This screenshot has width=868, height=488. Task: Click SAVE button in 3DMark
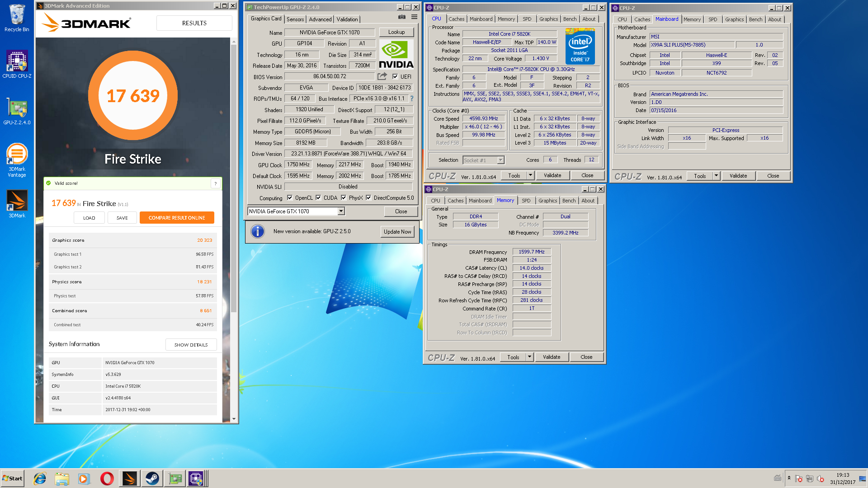click(x=122, y=218)
